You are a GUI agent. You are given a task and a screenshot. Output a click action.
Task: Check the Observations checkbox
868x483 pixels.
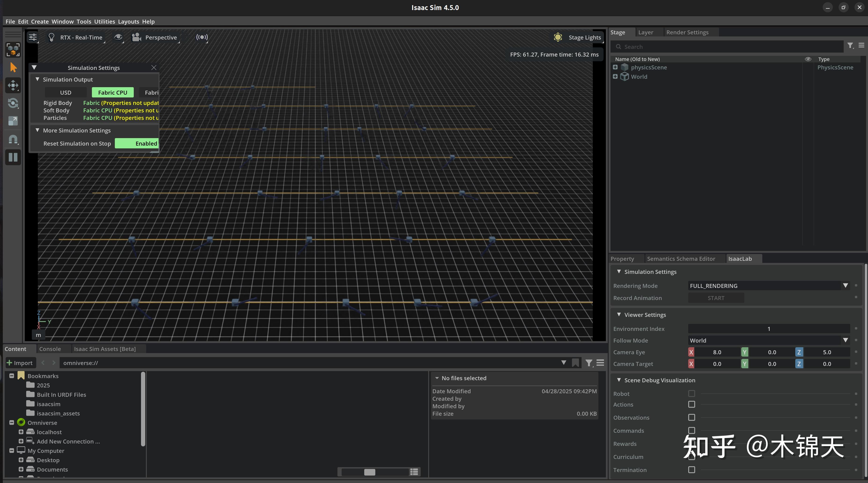pyautogui.click(x=692, y=417)
